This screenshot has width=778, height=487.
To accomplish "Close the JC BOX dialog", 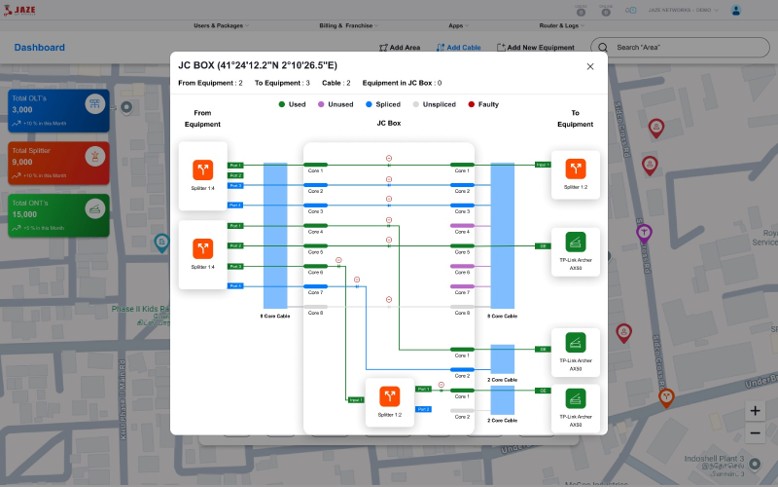I will pyautogui.click(x=590, y=67).
